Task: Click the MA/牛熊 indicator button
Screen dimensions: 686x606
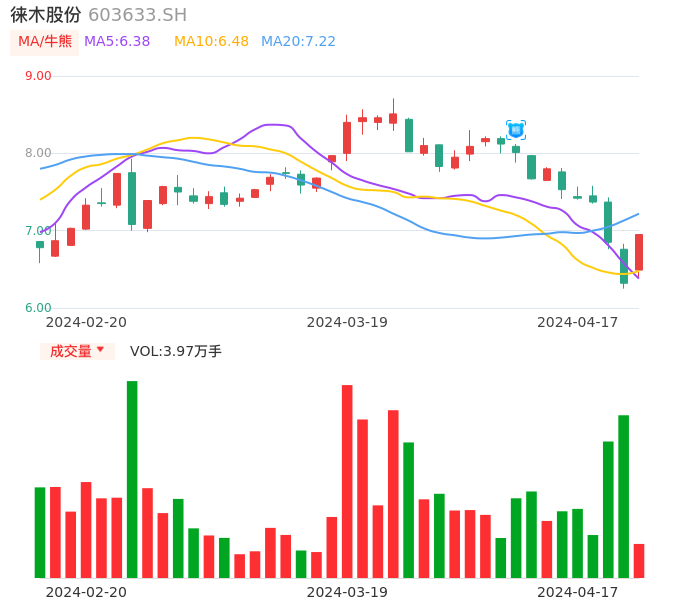Action: tap(45, 42)
